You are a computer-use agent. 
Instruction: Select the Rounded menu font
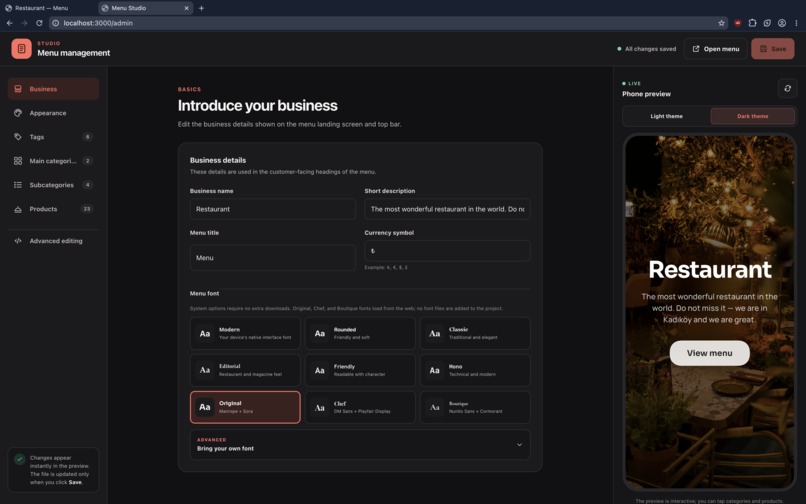360,333
